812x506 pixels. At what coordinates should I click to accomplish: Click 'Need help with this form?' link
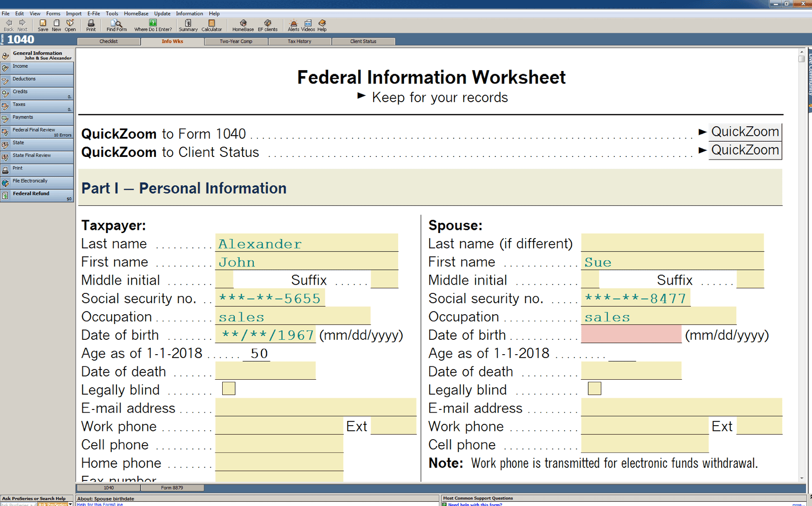click(x=475, y=504)
